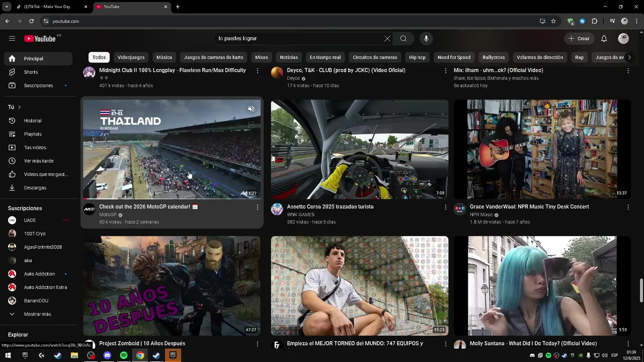The height and width of the screenshot is (362, 644).
Task: Open Descargas in sidebar
Action: click(x=38, y=188)
